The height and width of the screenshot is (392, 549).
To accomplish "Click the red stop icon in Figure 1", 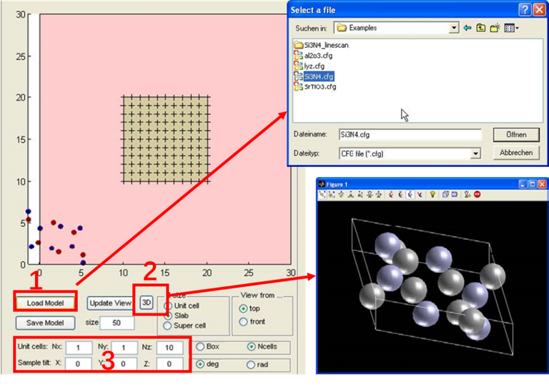I will click(478, 194).
